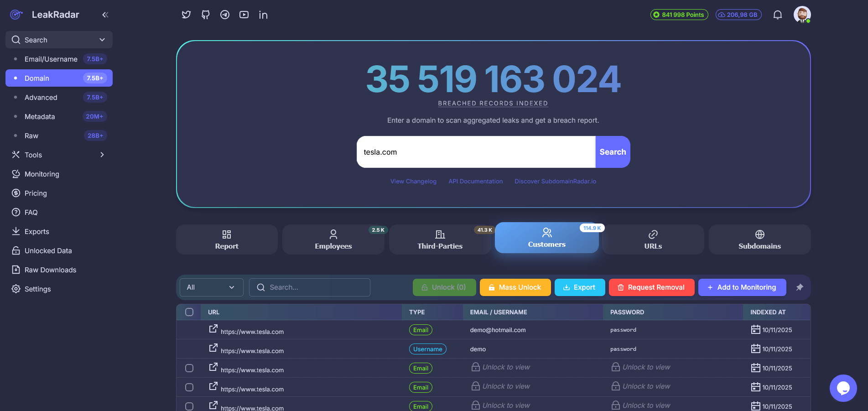This screenshot has width=868, height=411.
Task: Click the pin icon beside Add to Monitoring
Action: [x=800, y=287]
